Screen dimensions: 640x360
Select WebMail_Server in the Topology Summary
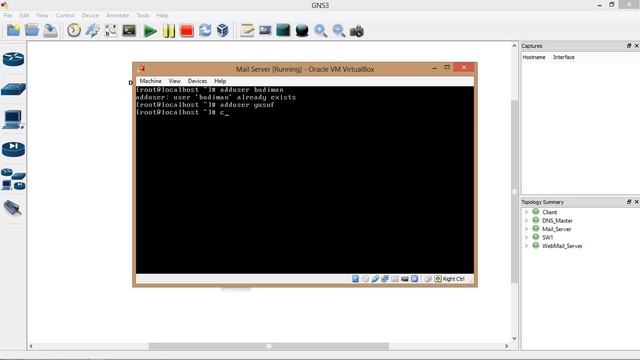click(x=562, y=246)
